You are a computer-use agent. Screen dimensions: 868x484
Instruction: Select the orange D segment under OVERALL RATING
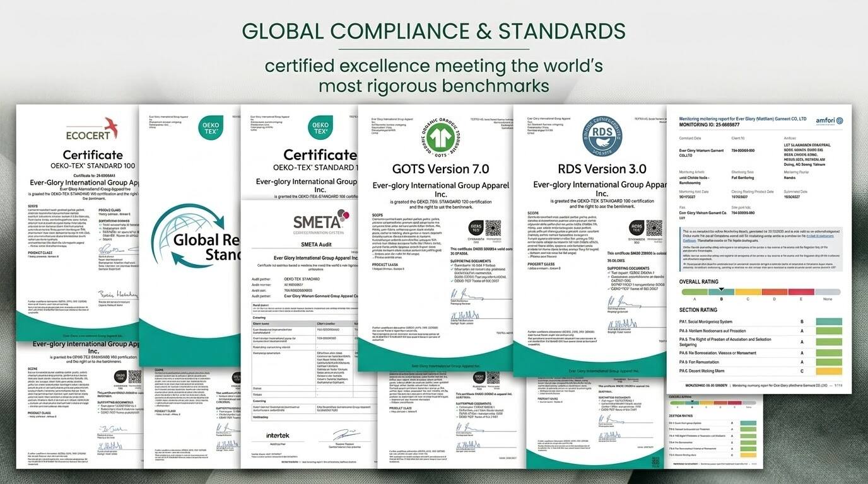point(774,292)
